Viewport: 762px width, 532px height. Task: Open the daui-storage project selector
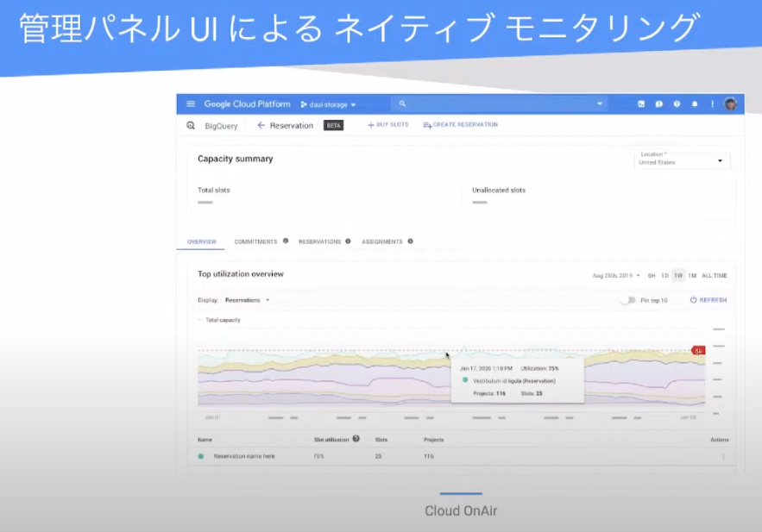click(x=328, y=104)
